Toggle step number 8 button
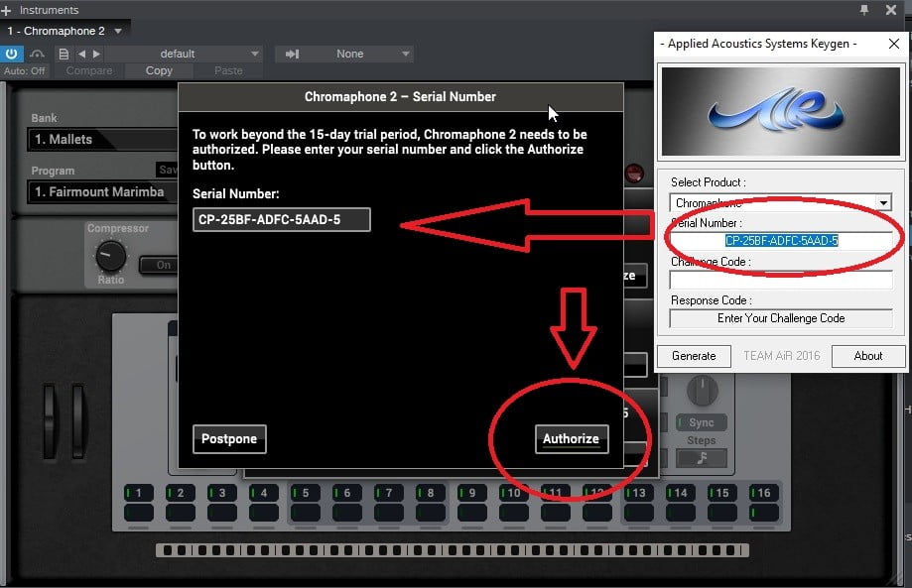This screenshot has width=912, height=588. pyautogui.click(x=431, y=493)
